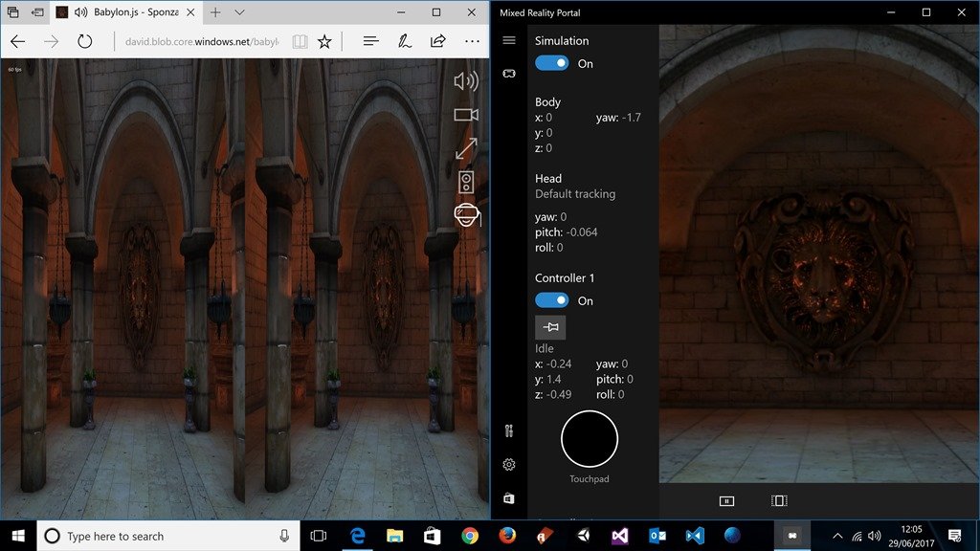Image resolution: width=980 pixels, height=551 pixels.
Task: Click the sound icon in Babylon.js scene
Action: click(x=466, y=81)
